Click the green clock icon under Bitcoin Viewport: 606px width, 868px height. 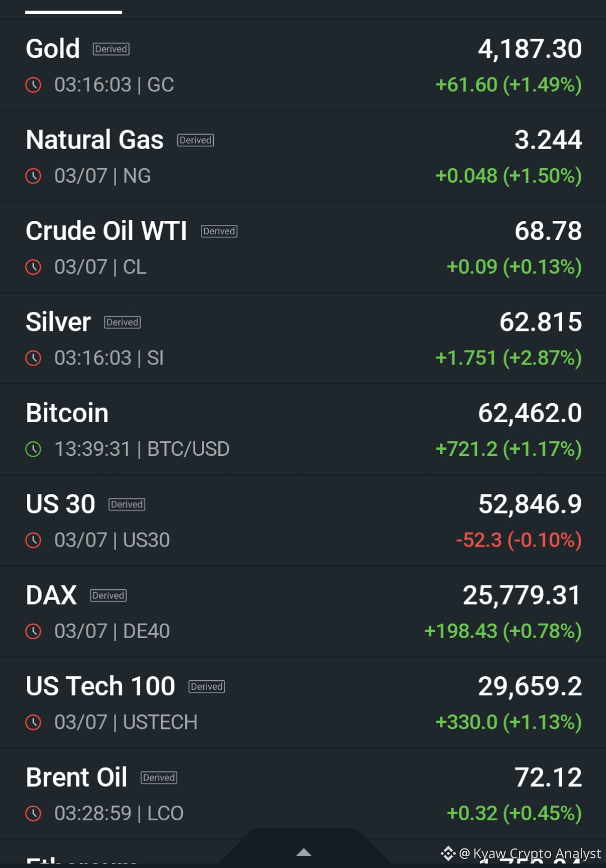(x=34, y=449)
